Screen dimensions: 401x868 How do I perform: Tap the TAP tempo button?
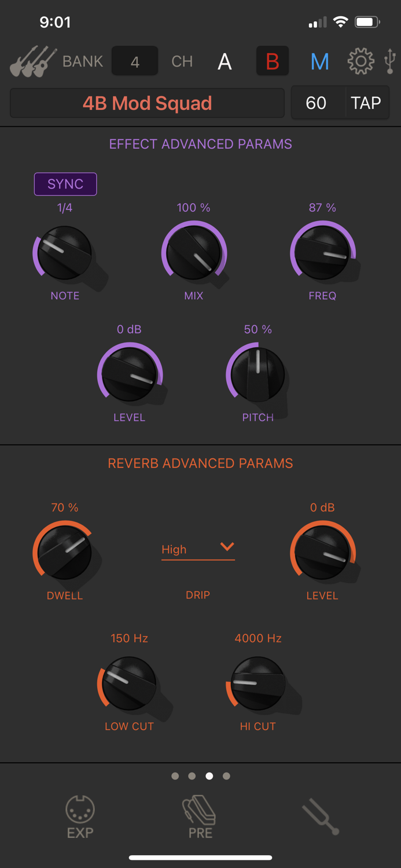coord(366,103)
